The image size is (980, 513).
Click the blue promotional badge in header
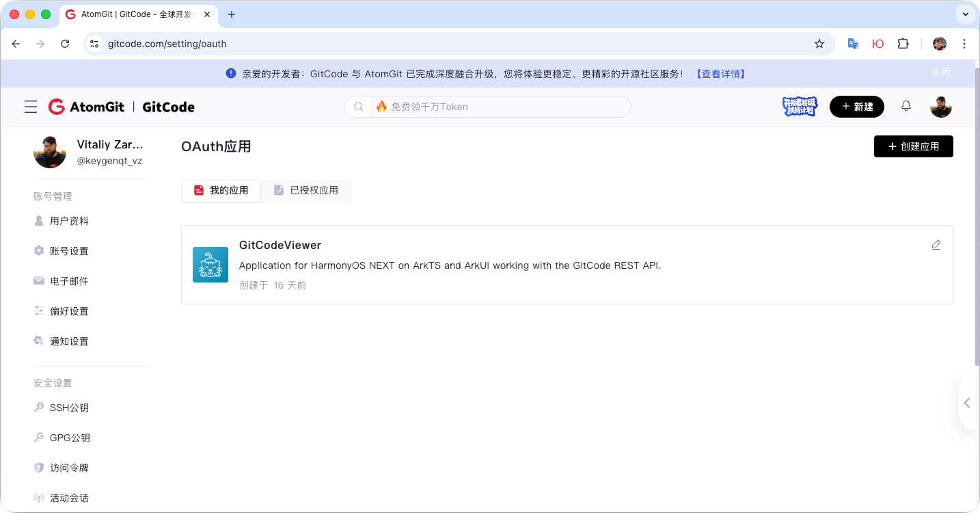pos(800,107)
